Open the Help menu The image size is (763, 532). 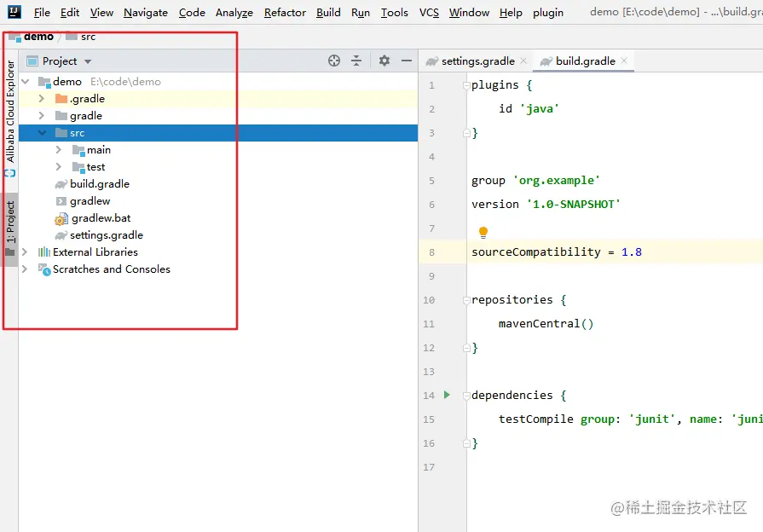(x=511, y=13)
